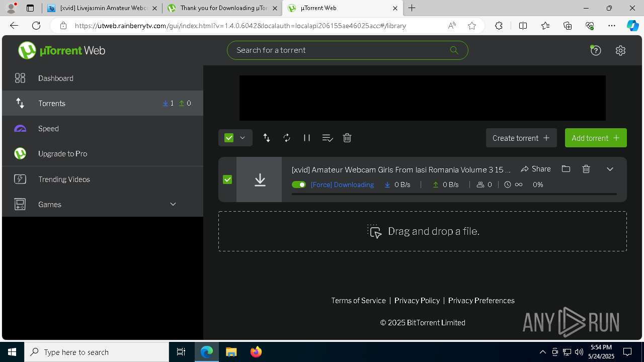This screenshot has width=644, height=362.
Task: Remove the torrent with its row trash icon
Action: (x=586, y=169)
